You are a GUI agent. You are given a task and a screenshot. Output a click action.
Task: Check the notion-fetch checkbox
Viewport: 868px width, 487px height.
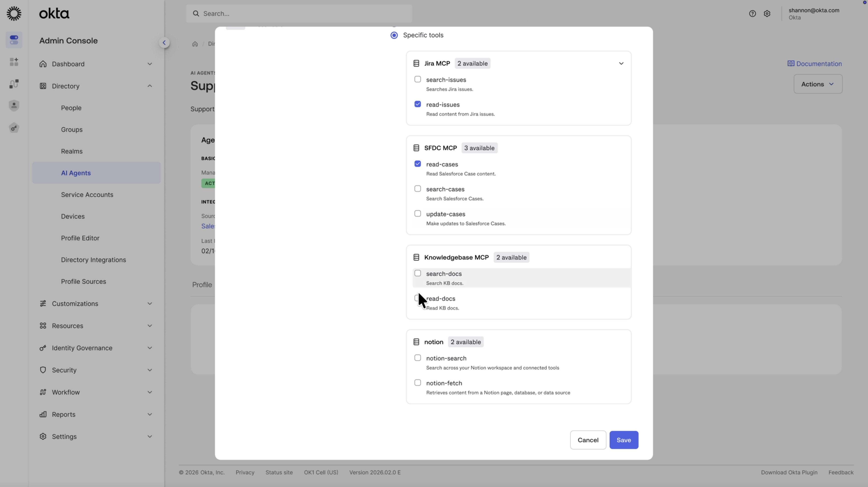point(417,383)
